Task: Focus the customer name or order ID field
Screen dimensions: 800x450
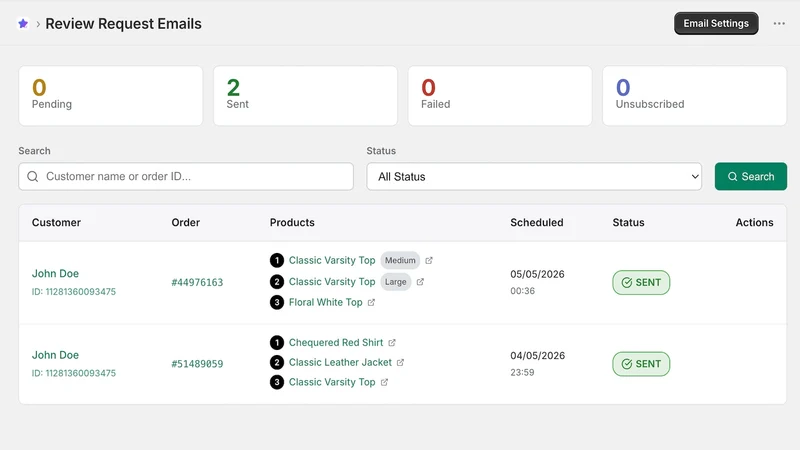Action: (x=186, y=177)
